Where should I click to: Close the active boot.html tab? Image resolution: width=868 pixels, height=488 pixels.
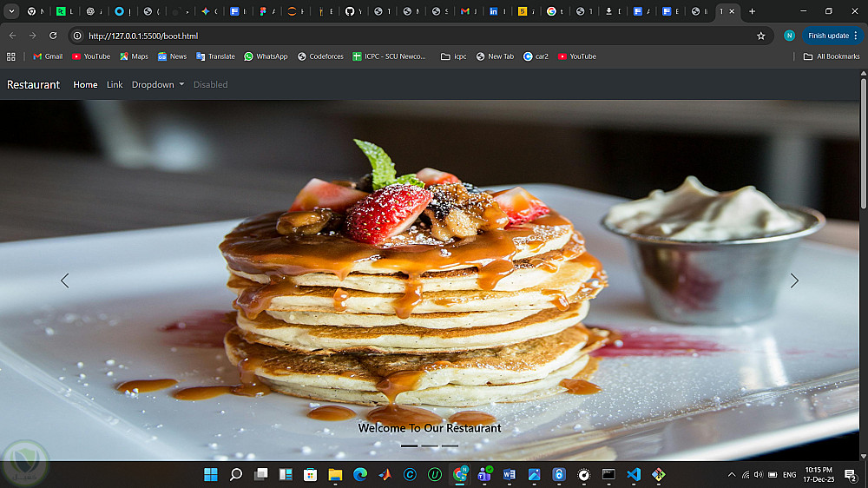click(732, 11)
